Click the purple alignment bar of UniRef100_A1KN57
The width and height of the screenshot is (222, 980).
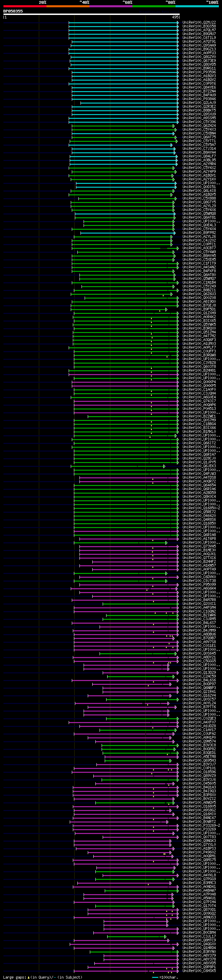tap(129, 565)
